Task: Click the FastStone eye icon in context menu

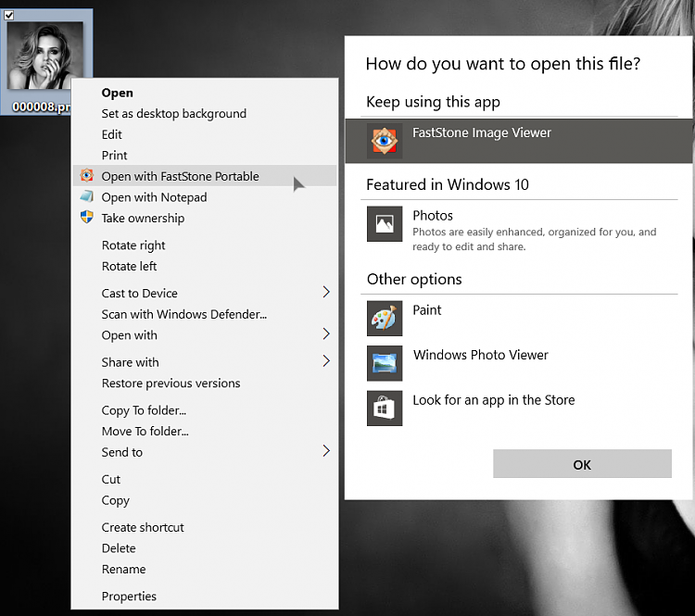Action: tap(87, 175)
